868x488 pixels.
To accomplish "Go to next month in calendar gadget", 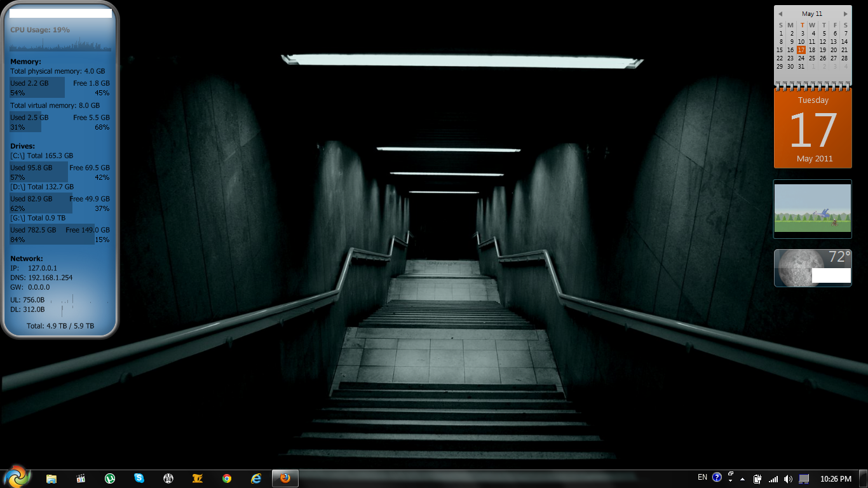I will coord(846,14).
